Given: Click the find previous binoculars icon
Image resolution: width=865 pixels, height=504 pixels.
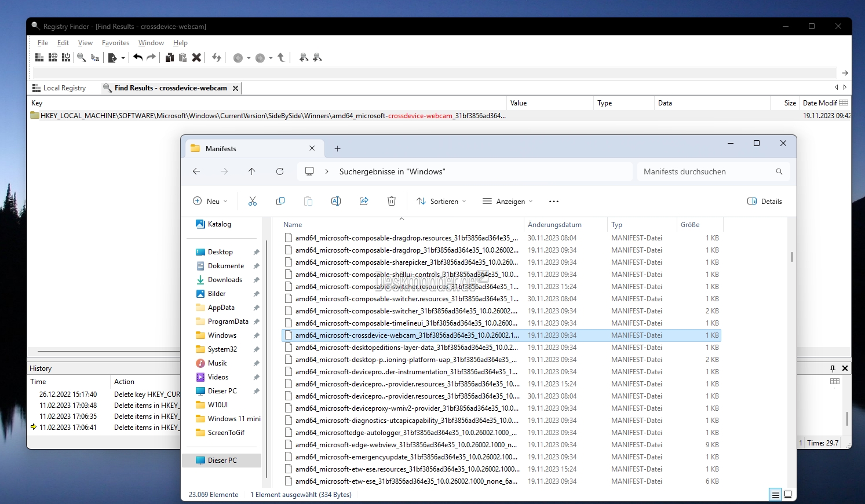Looking at the screenshot, I should click(304, 57).
